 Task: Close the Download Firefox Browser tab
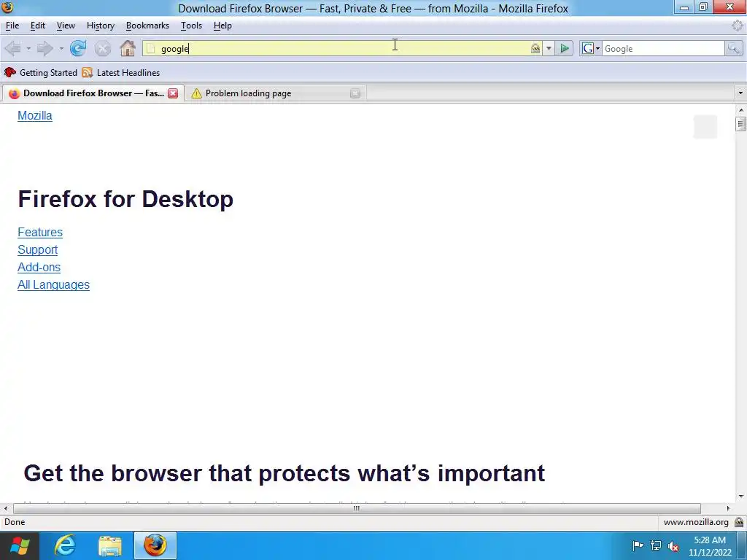coord(173,93)
